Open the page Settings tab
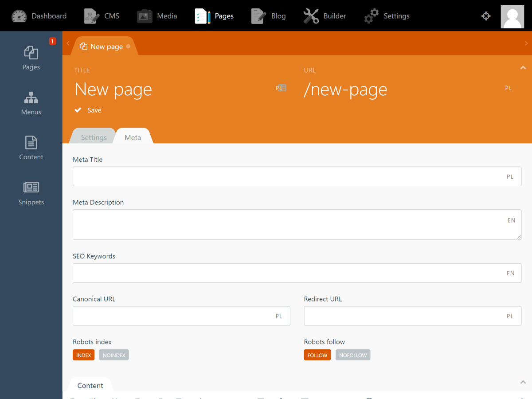532x399 pixels. click(94, 137)
